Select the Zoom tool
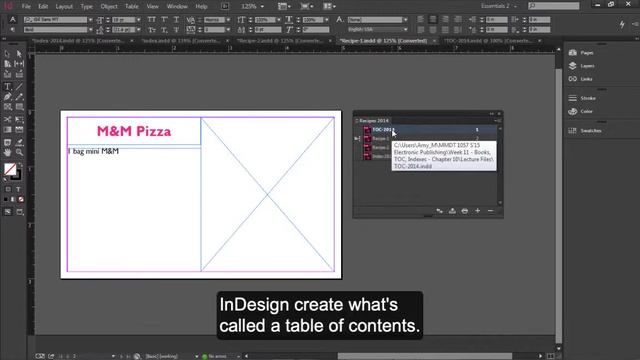This screenshot has height=360, width=640. point(19,153)
